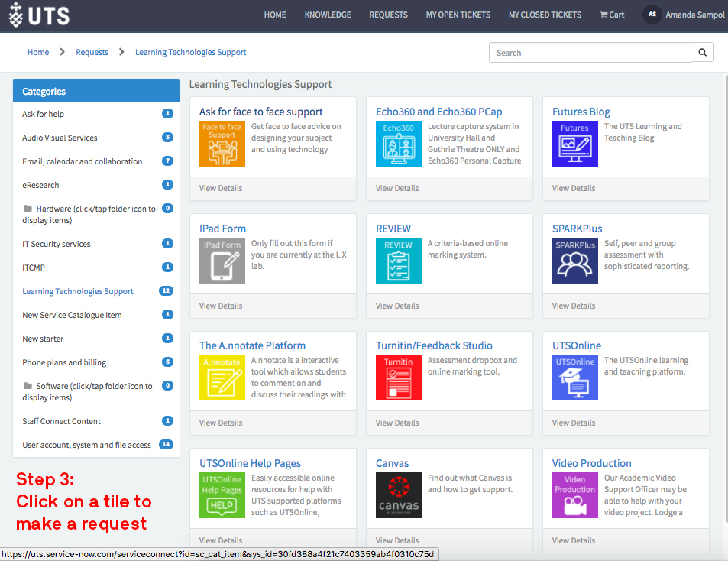The height and width of the screenshot is (561, 728).
Task: Click View Details under REVIEW
Action: [397, 306]
